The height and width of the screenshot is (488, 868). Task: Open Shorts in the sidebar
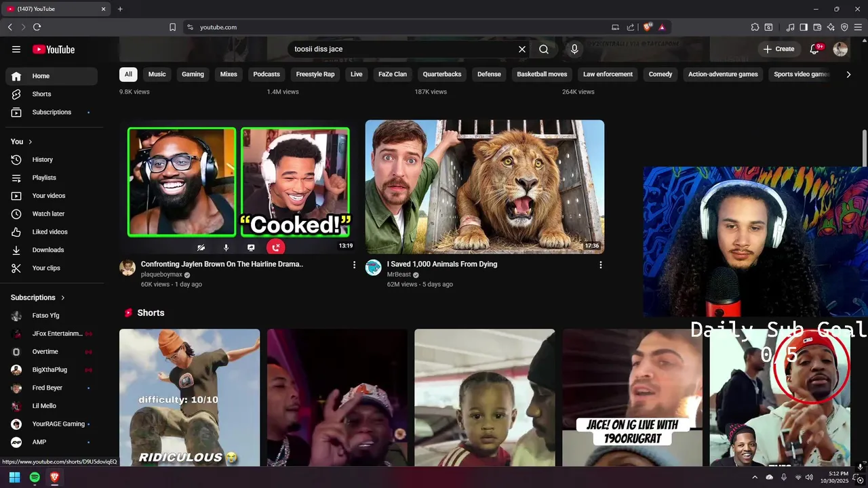[52, 94]
